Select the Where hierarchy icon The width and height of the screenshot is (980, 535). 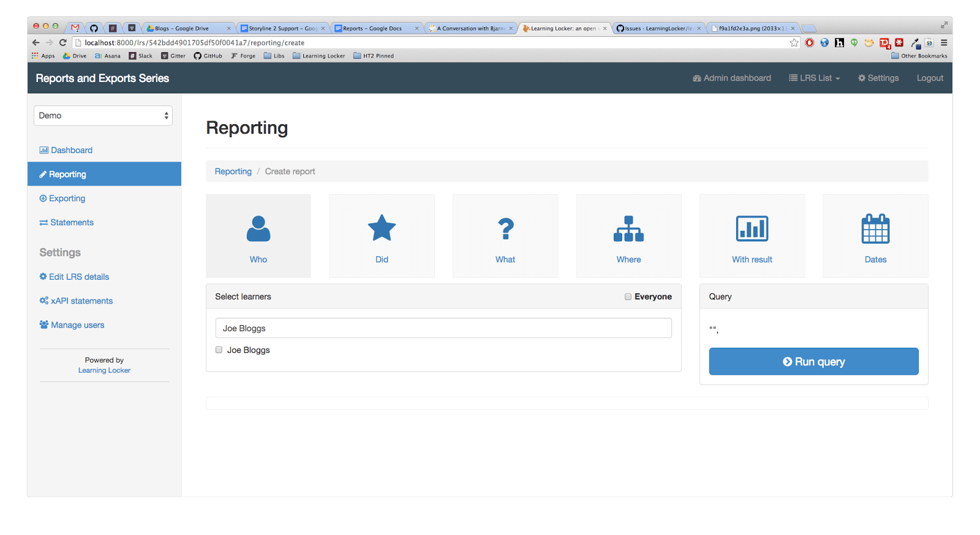coord(628,228)
